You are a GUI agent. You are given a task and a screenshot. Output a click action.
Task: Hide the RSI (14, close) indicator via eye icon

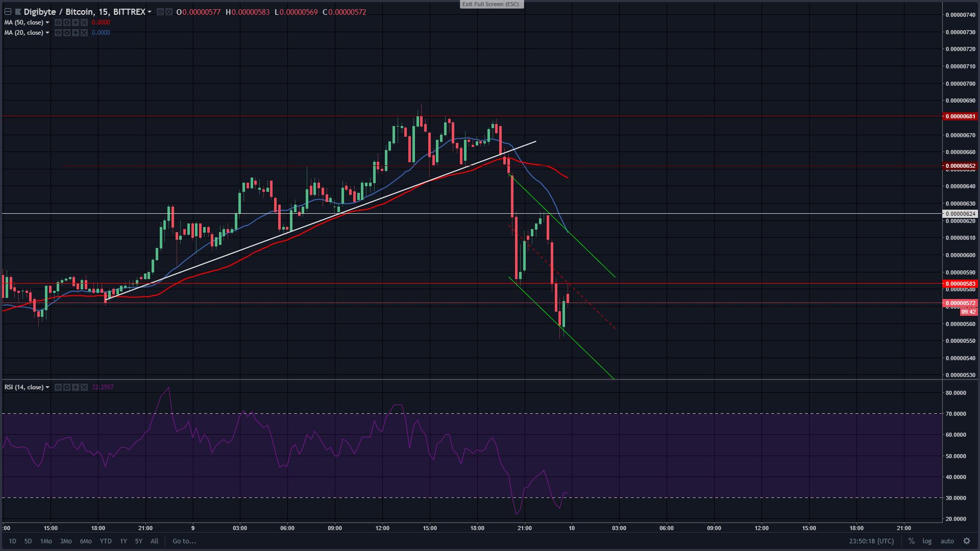(x=58, y=387)
